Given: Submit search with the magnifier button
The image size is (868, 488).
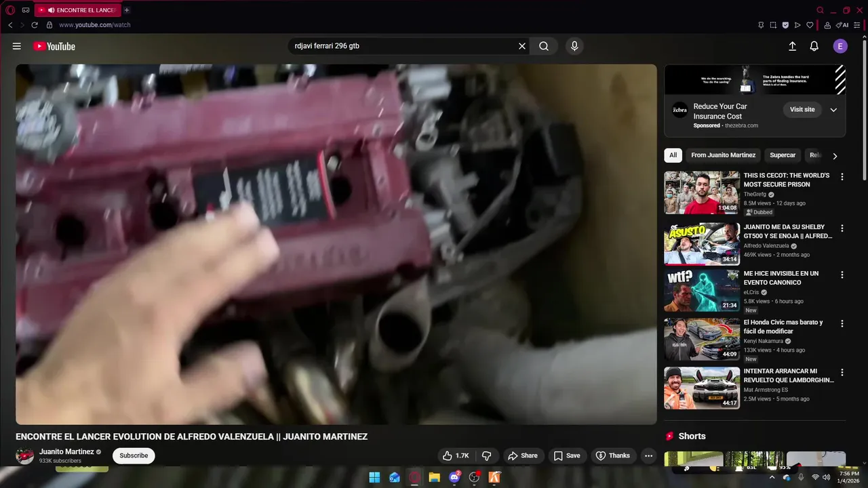Looking at the screenshot, I should pyautogui.click(x=544, y=46).
